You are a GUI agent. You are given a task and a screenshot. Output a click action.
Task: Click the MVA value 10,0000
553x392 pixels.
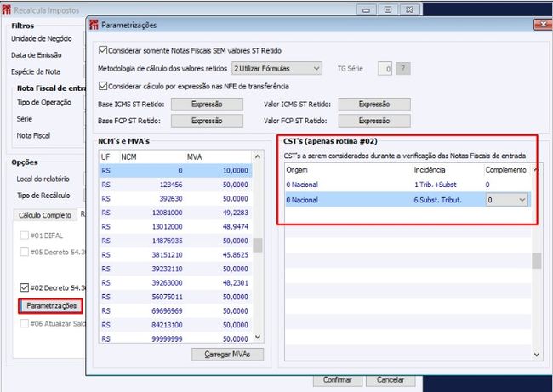(235, 171)
